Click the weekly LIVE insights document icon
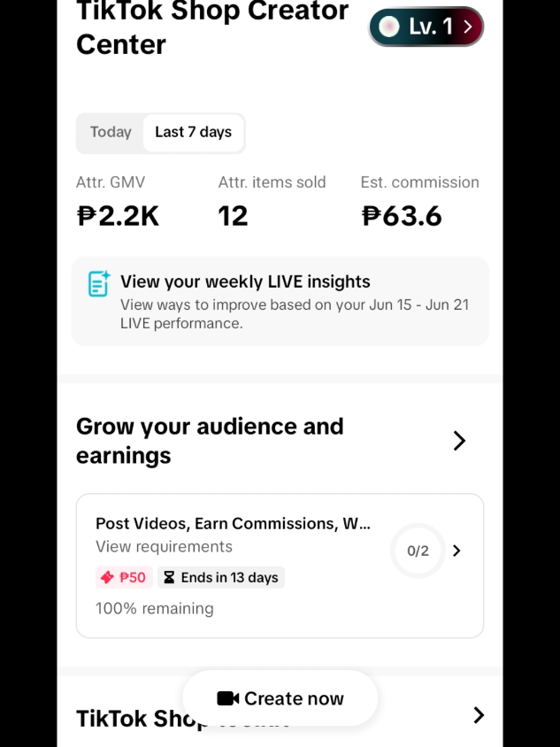The height and width of the screenshot is (747, 560). [x=99, y=283]
